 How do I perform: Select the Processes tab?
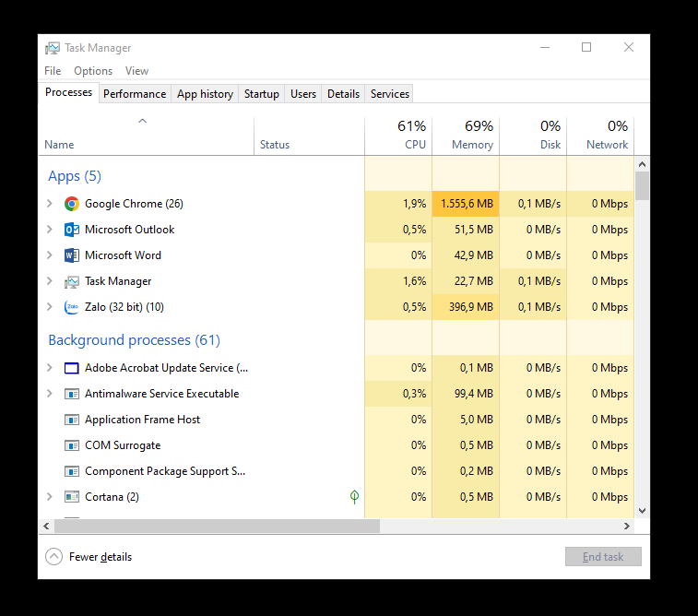[x=68, y=92]
